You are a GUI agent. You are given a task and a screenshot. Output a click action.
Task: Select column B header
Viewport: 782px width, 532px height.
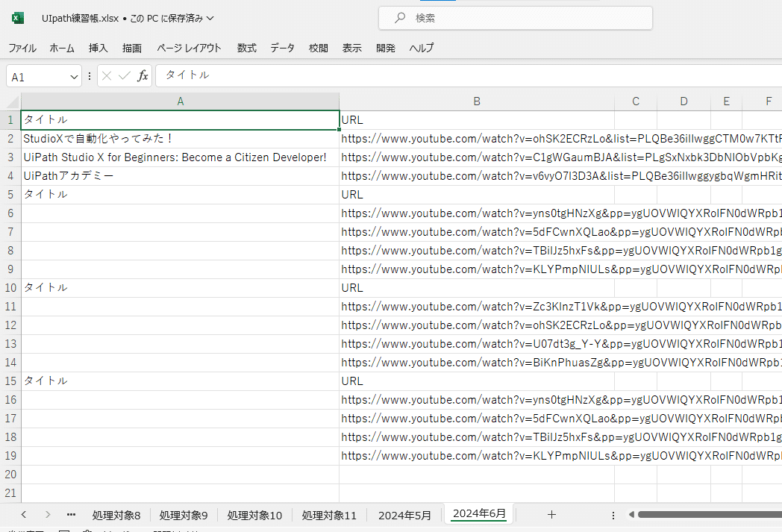tap(477, 101)
